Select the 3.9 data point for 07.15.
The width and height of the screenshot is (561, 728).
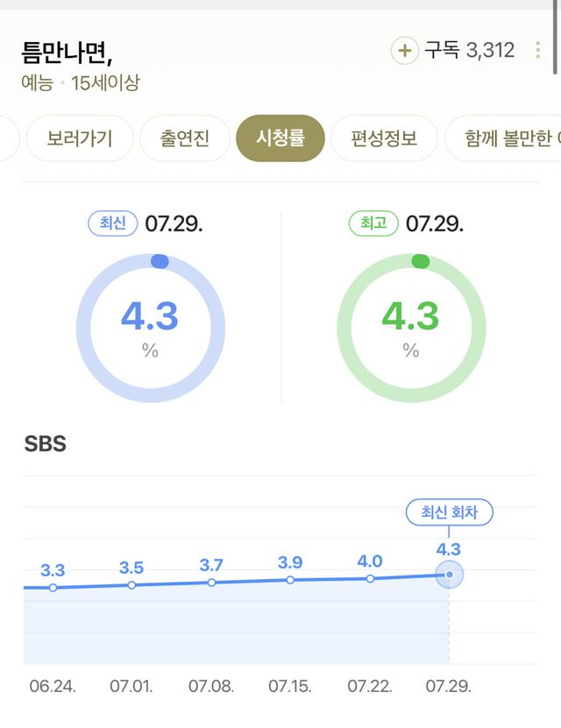pyautogui.click(x=290, y=580)
